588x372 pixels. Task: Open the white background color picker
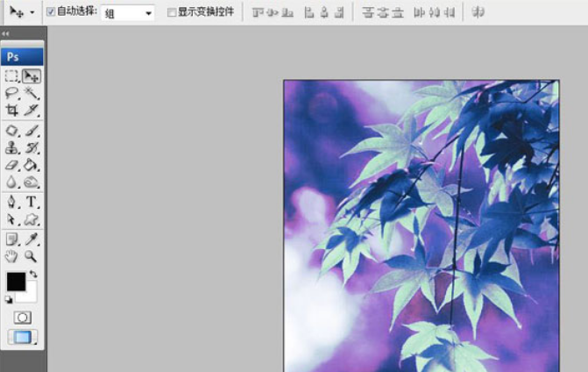(x=31, y=295)
